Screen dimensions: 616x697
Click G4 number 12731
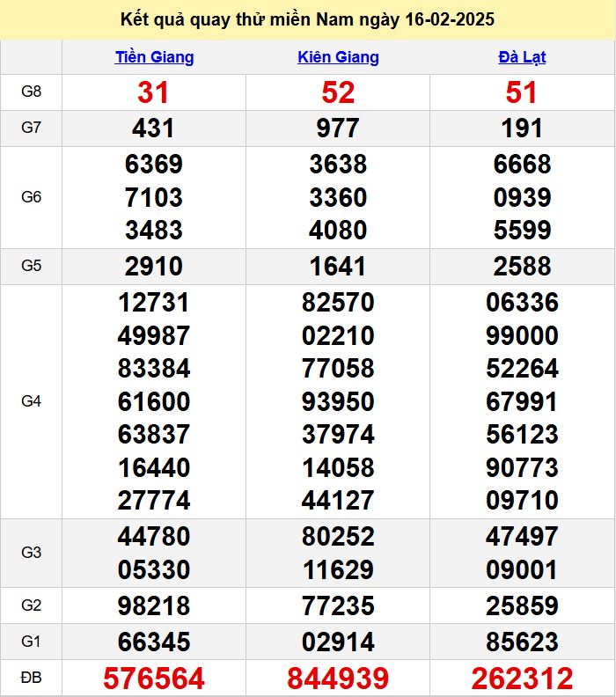click(x=154, y=303)
